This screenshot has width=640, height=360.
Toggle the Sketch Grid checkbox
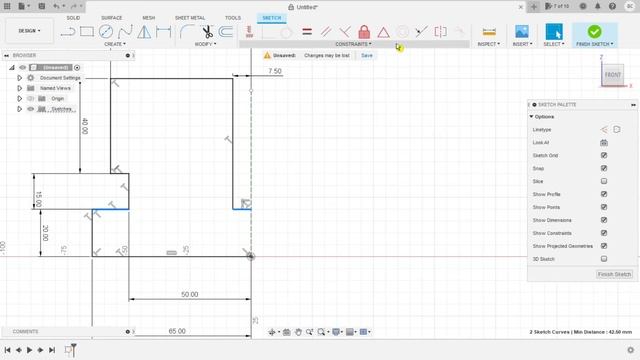coord(604,156)
